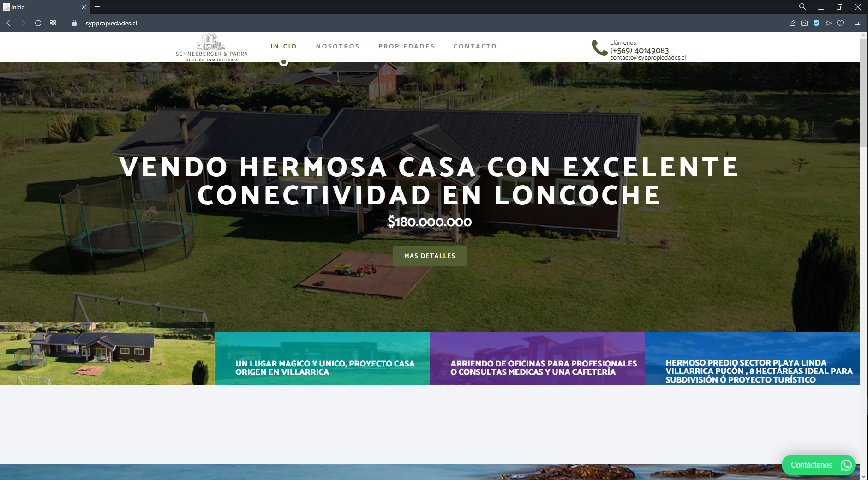
Task: Open the Nosotros menu item
Action: click(x=337, y=46)
